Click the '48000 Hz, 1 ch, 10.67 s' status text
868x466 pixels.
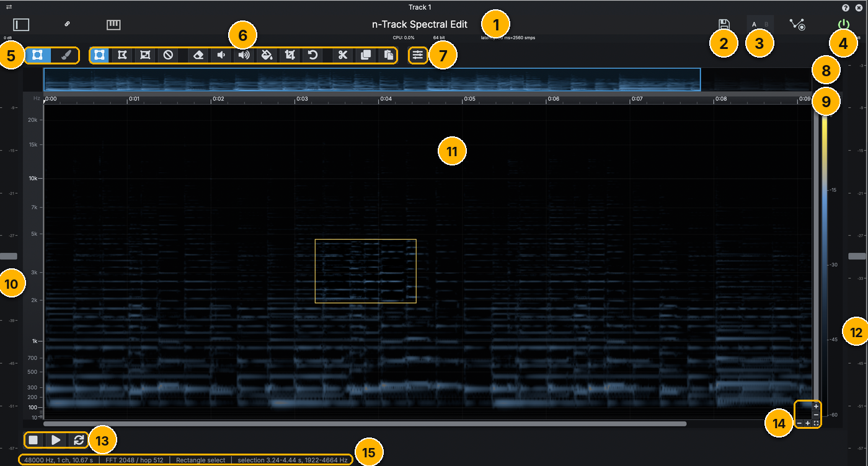(58, 460)
